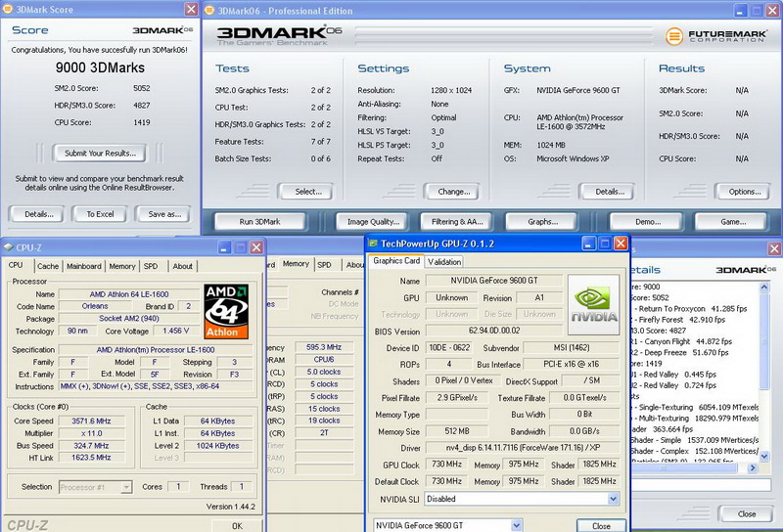Click right arrow of details horizontal scrollbar
Viewport: 783px width, 532px height.
point(753,468)
